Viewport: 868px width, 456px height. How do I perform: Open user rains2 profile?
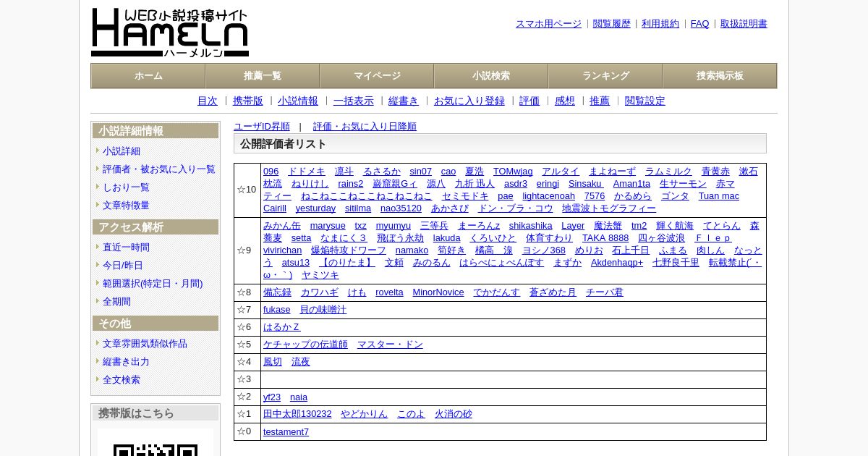pos(351,184)
